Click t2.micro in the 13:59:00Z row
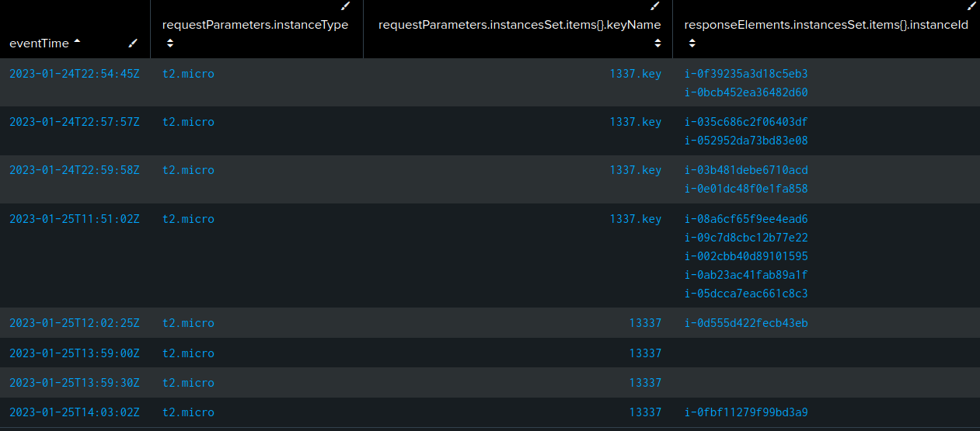The image size is (980, 431). point(188,353)
